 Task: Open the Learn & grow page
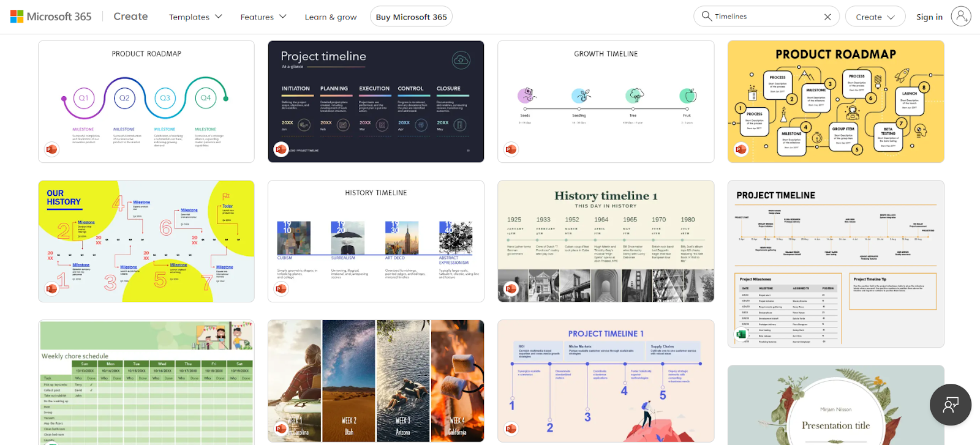click(x=331, y=17)
